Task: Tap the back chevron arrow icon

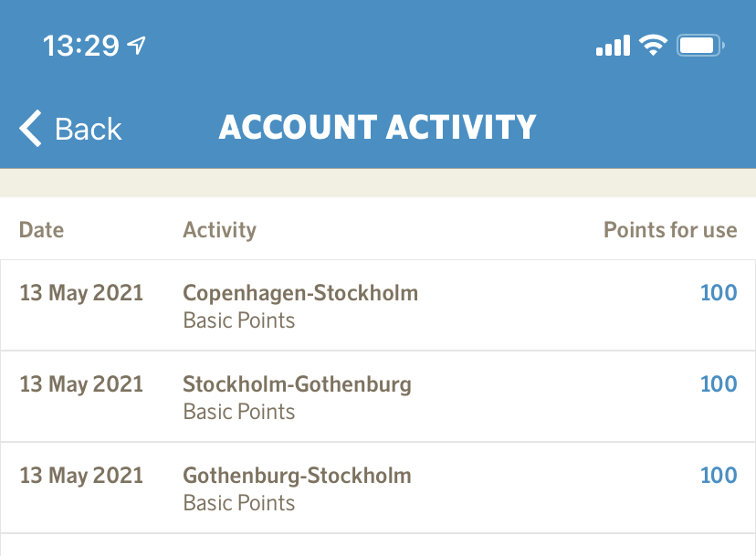Action: coord(31,129)
